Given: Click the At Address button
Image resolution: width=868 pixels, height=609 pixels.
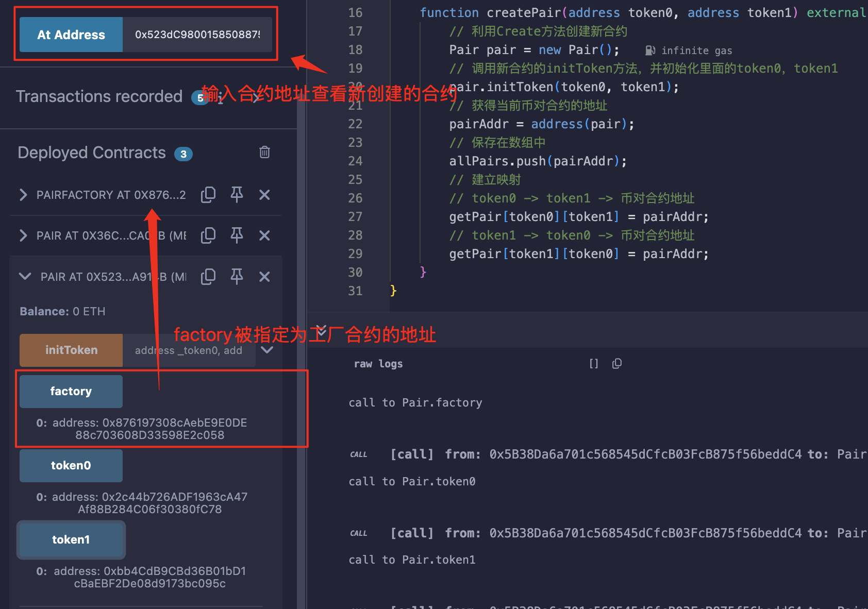Looking at the screenshot, I should (x=71, y=35).
